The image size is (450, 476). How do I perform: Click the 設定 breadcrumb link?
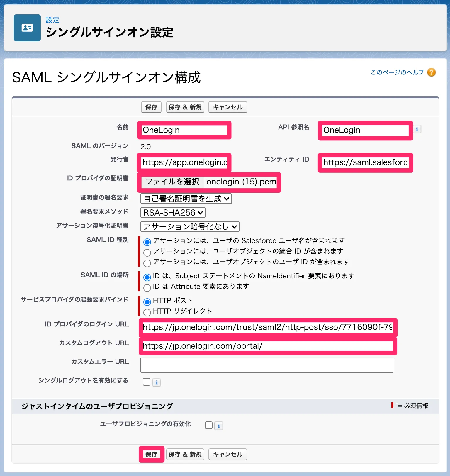[52, 20]
